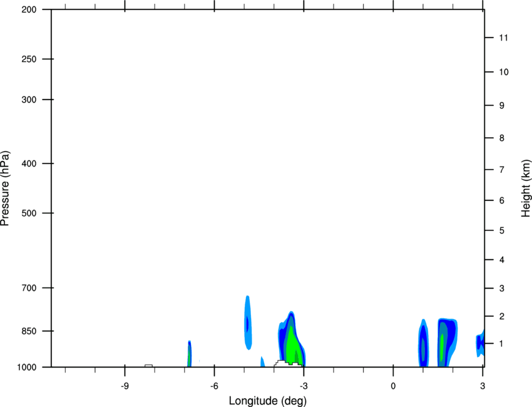Click the 1000 pressure tick label
This screenshot has width=532, height=407.
coord(26,367)
